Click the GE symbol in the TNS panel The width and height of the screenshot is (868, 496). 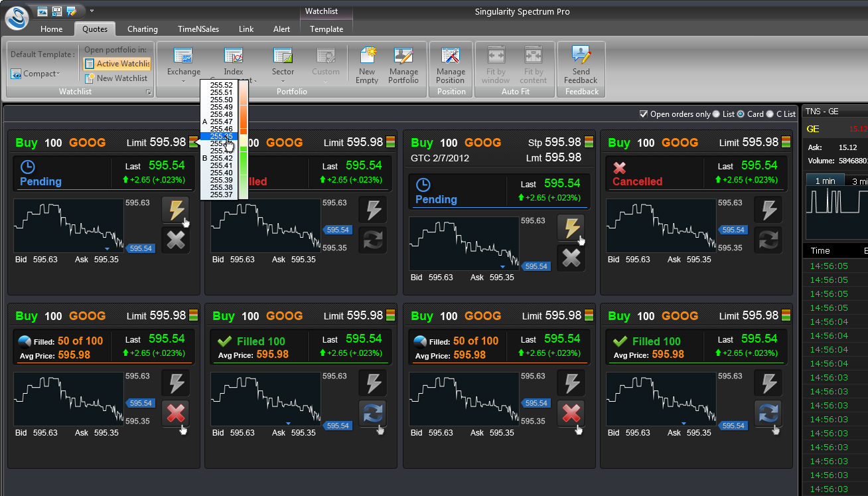(x=812, y=129)
